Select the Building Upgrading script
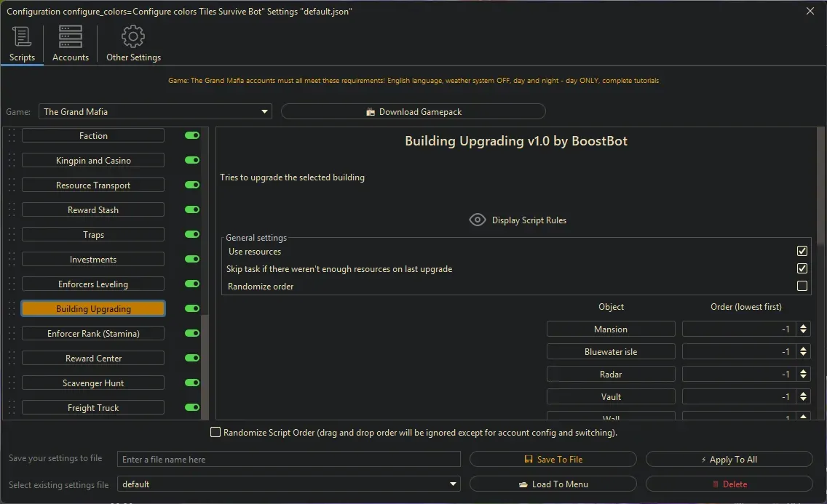The height and width of the screenshot is (504, 827). point(93,308)
